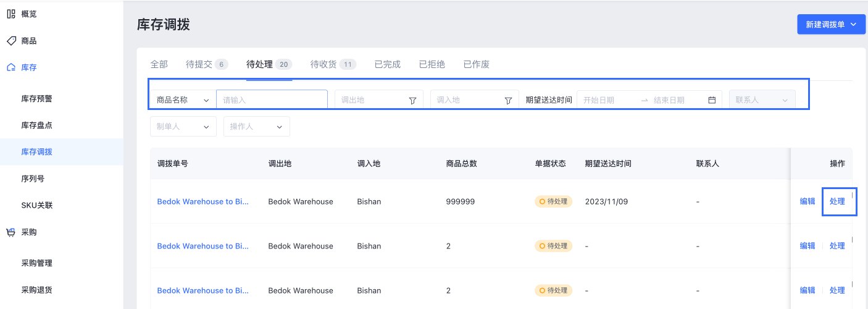Click the filter icon in 调出地 field
This screenshot has height=309, width=868.
coord(412,100)
